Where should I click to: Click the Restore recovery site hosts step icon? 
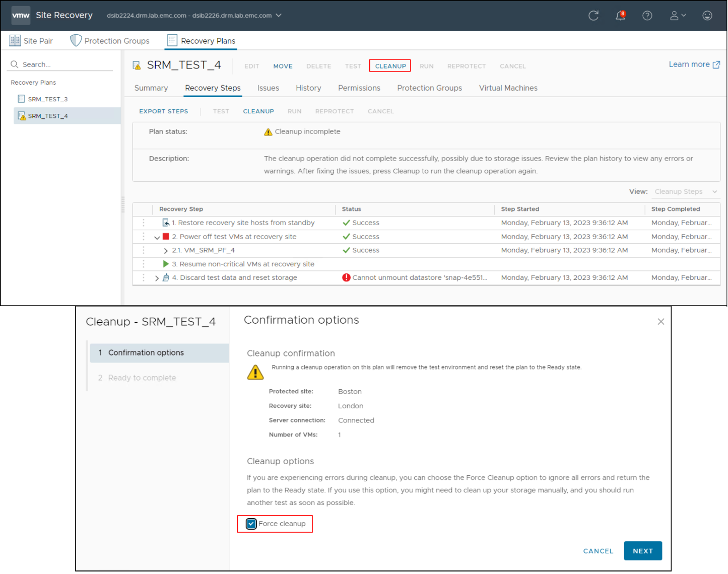click(x=166, y=223)
